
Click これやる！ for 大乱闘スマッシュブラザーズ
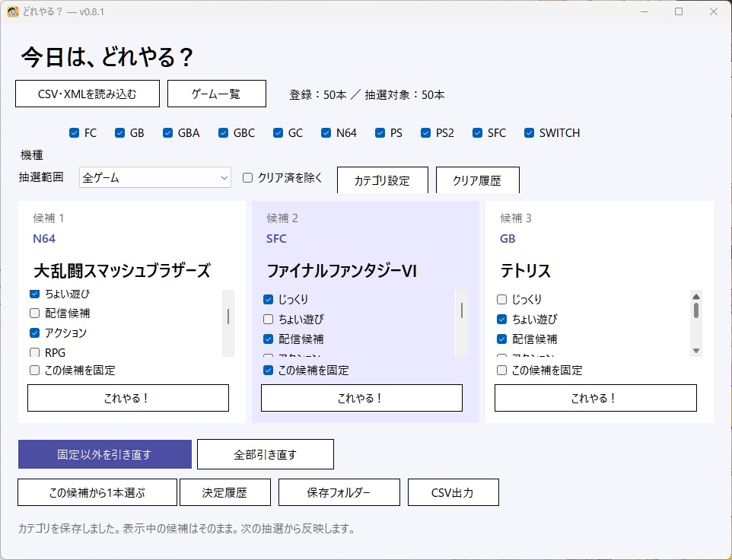point(128,398)
